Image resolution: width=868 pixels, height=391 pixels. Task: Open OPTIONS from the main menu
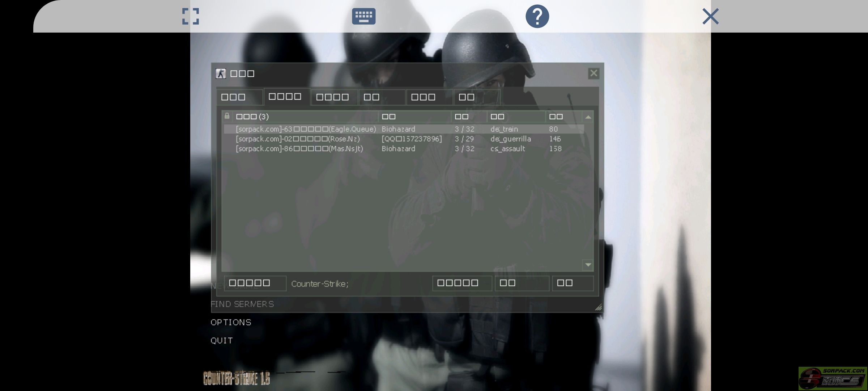coord(231,322)
